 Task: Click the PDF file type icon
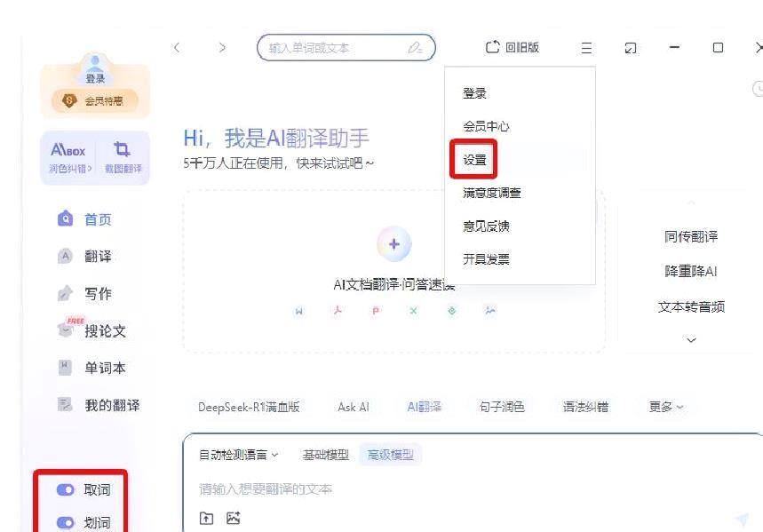point(338,311)
